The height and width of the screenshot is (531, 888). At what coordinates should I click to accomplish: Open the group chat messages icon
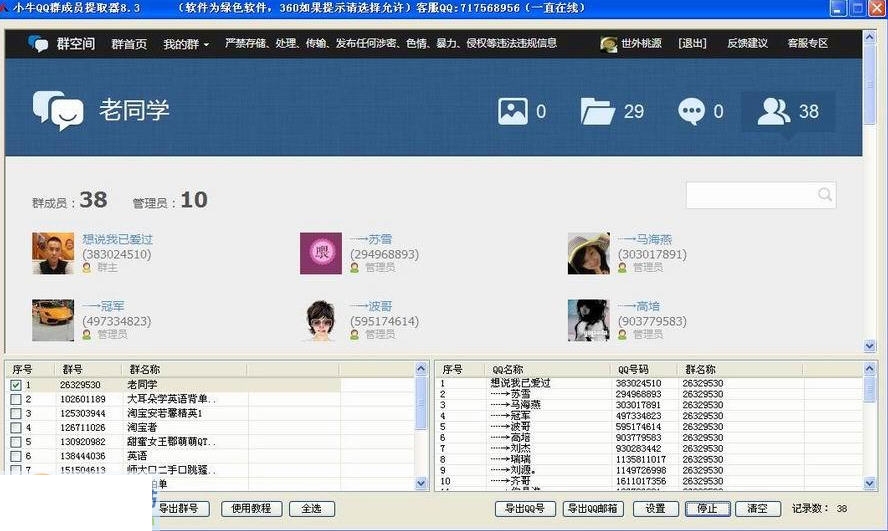691,111
